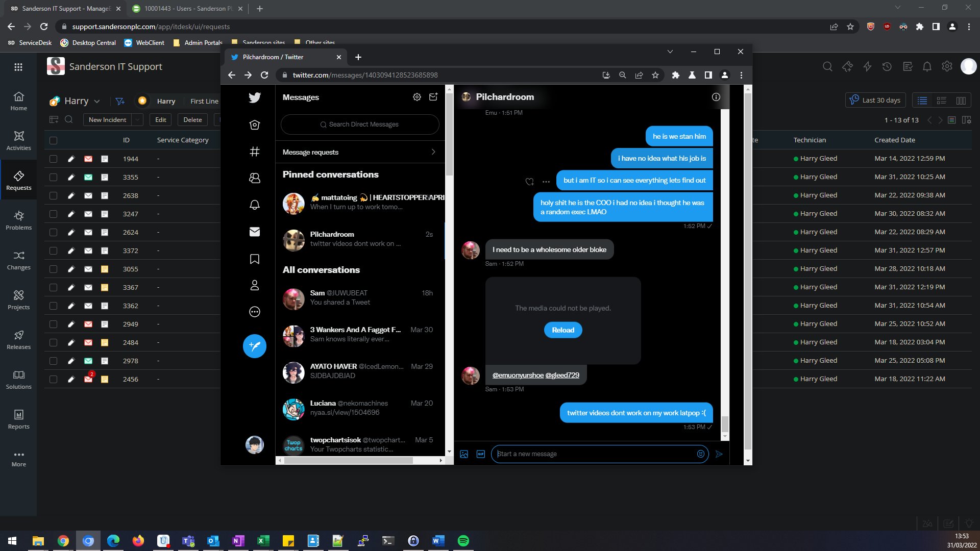The height and width of the screenshot is (551, 980).
Task: Tick checkbox for request 2638
Action: point(53,195)
